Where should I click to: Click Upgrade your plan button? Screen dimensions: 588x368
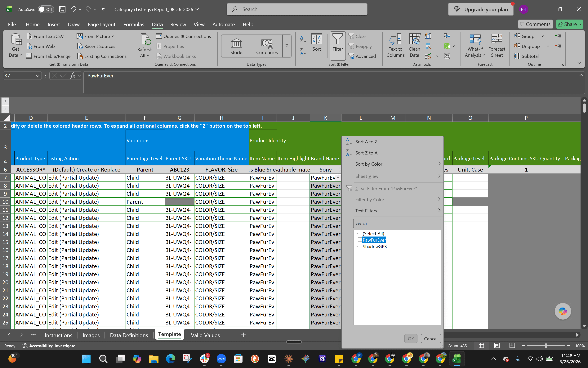tap(481, 10)
